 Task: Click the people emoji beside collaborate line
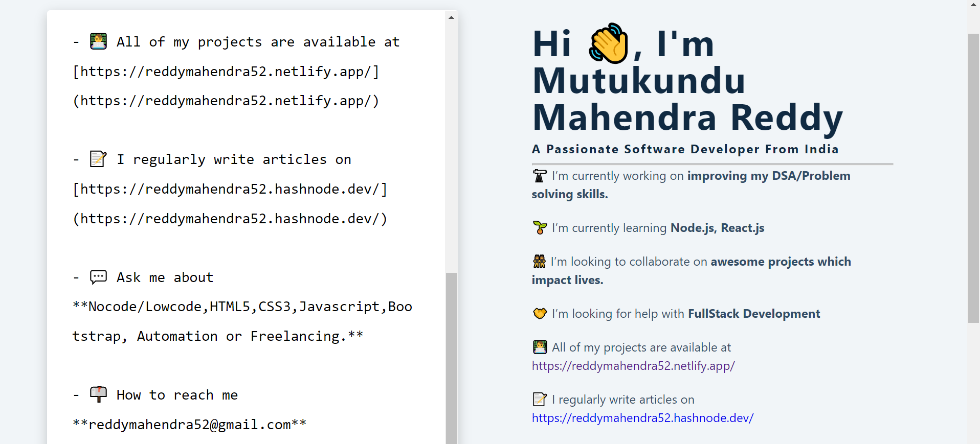tap(539, 262)
